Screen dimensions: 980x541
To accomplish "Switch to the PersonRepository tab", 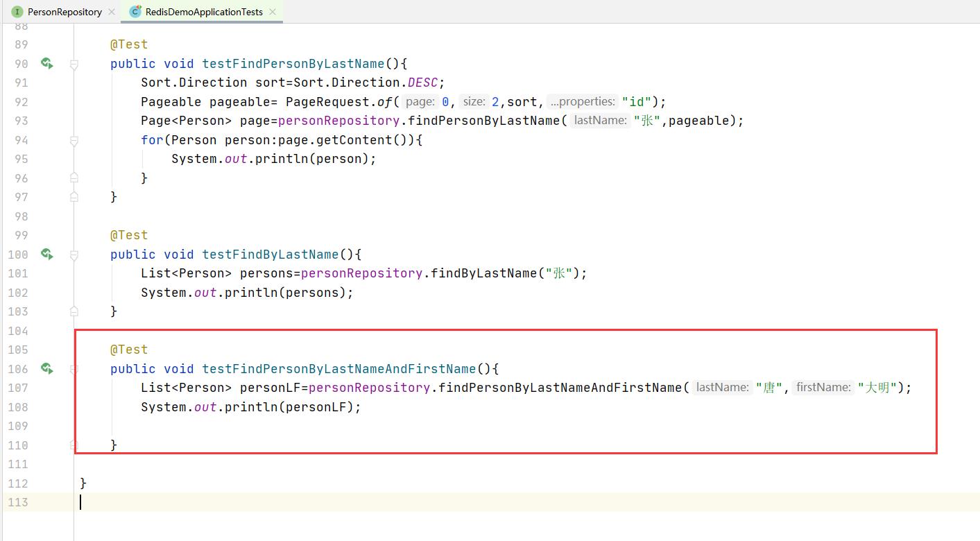I will point(65,12).
